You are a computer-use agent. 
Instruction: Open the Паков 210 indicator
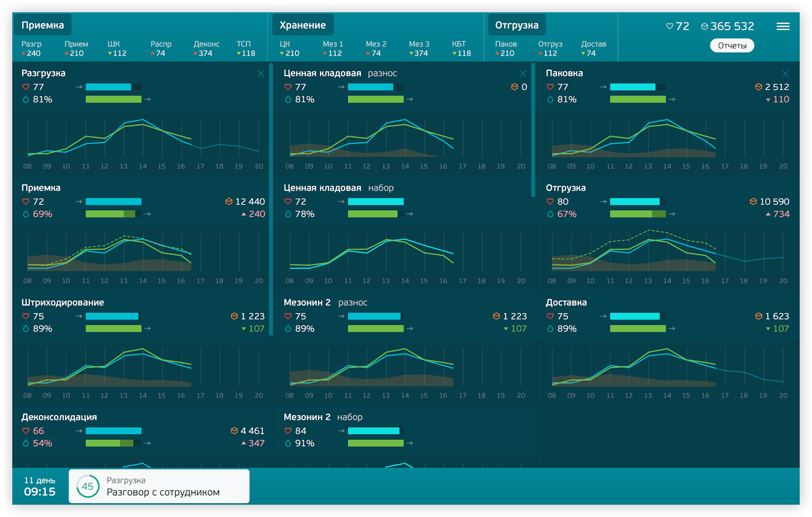pos(506,48)
